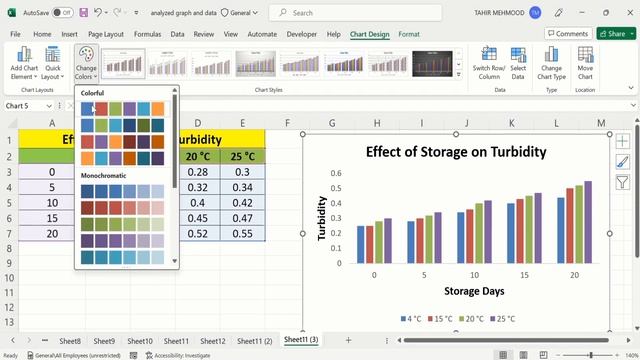Open the Share button dropdown arrow

[x=632, y=33]
